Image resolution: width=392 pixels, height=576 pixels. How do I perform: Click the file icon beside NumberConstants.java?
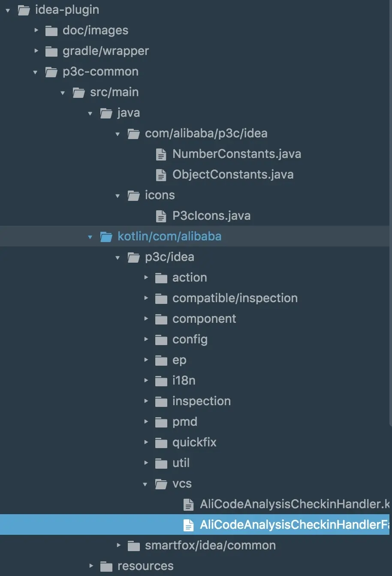click(161, 154)
